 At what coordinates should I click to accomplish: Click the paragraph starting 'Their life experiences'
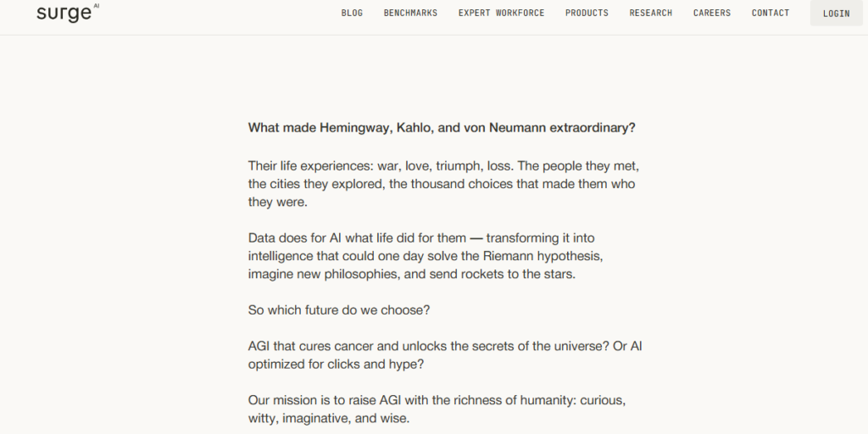pos(443,184)
